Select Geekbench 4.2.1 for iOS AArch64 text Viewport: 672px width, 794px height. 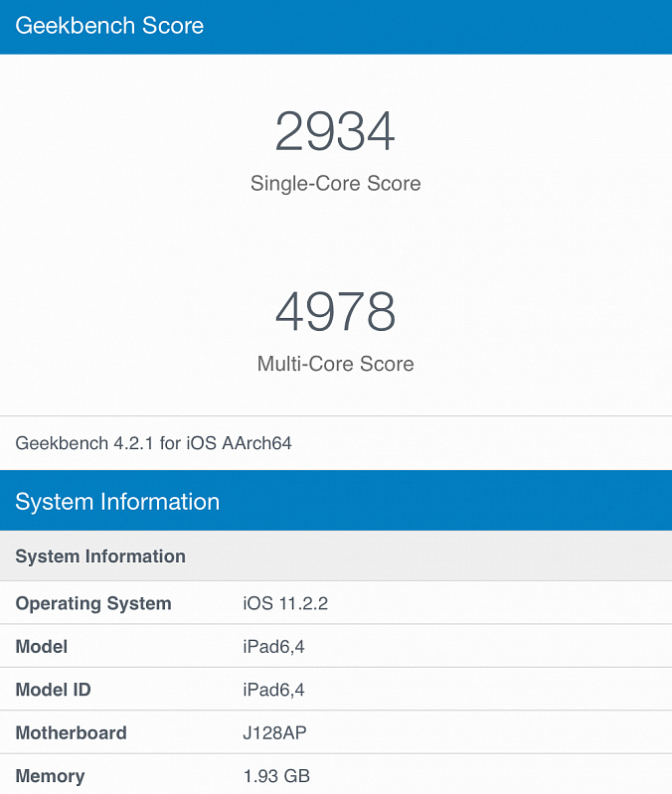click(153, 443)
